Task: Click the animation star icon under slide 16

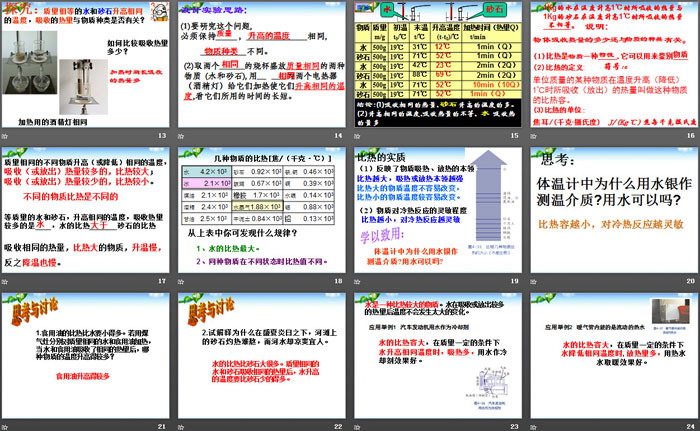Action: [x=533, y=136]
